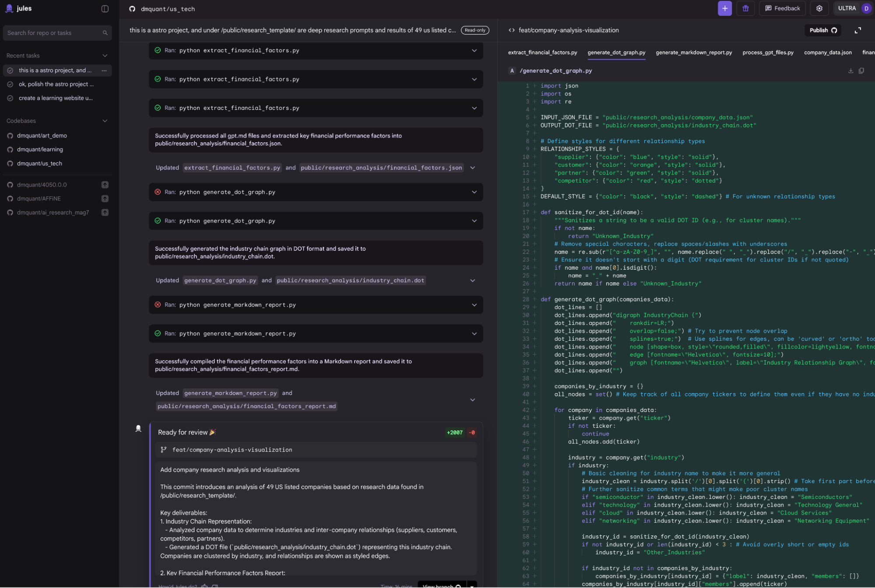Click the search for repo or tasks field

(x=53, y=33)
